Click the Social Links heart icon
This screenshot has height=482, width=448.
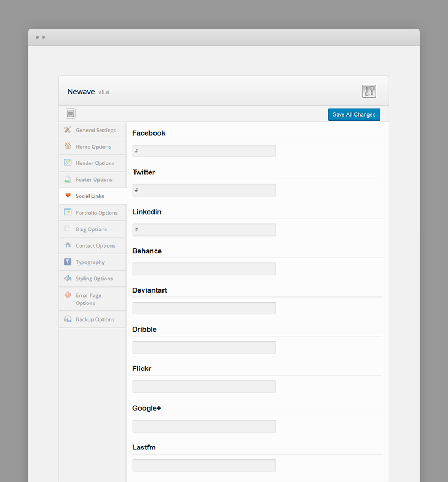click(x=68, y=195)
